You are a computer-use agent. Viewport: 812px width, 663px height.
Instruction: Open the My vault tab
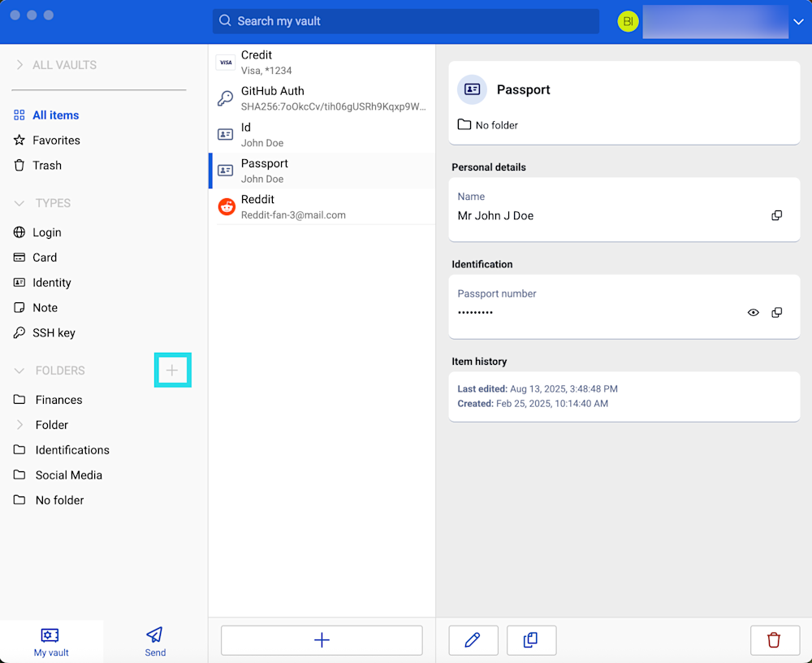pyautogui.click(x=51, y=641)
